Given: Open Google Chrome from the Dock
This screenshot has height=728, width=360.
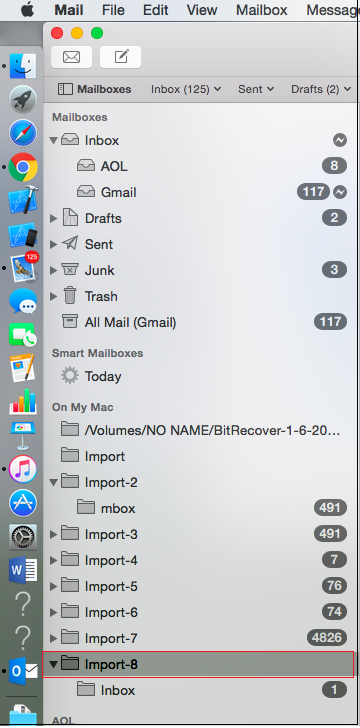Looking at the screenshot, I should click(23, 167).
